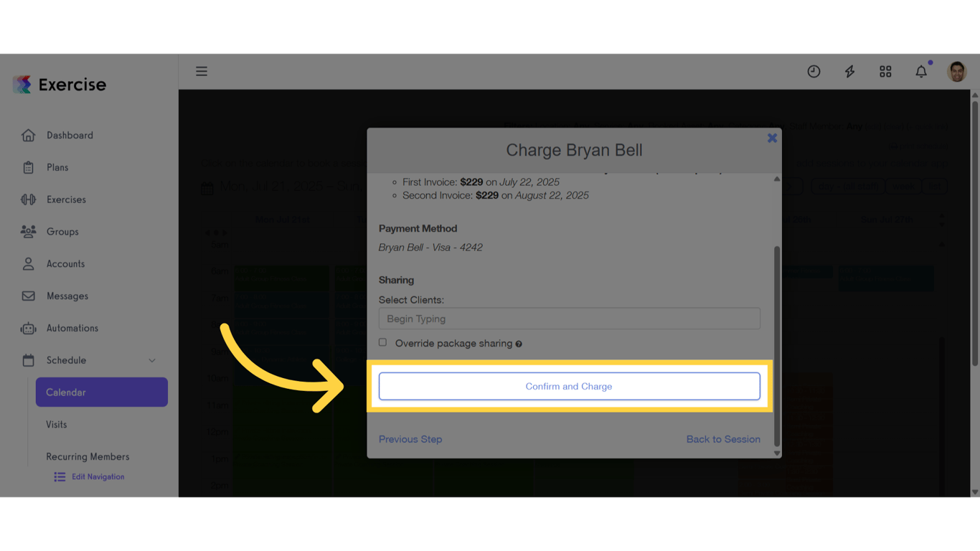The image size is (980, 551).
Task: Open the notifications bell
Action: [921, 71]
